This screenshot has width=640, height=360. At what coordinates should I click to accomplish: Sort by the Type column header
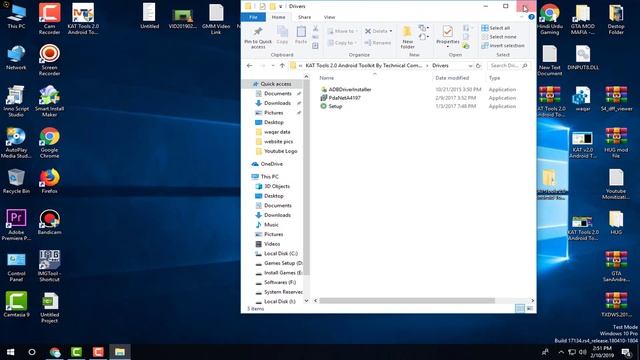494,78
